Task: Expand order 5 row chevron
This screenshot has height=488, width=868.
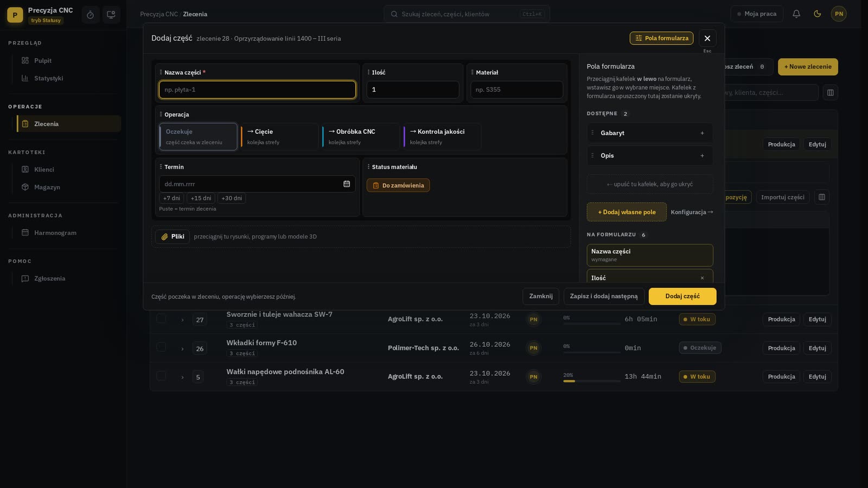Action: point(182,377)
